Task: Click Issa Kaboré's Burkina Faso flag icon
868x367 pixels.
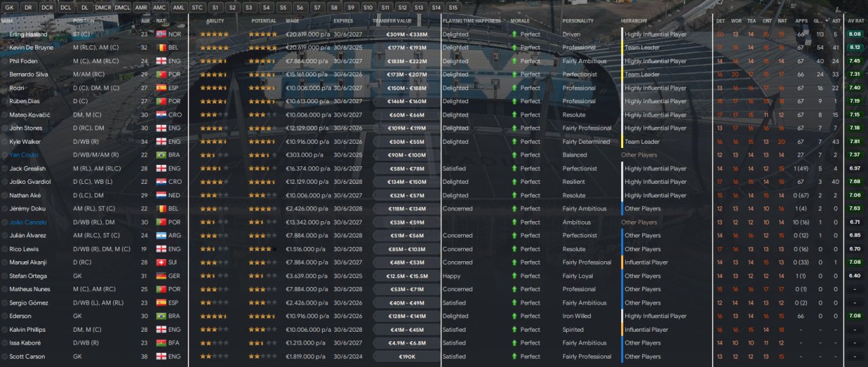Action: (x=161, y=343)
